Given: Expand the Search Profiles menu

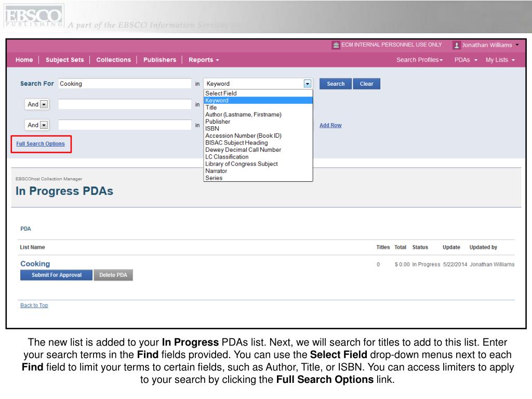Looking at the screenshot, I should (x=419, y=60).
